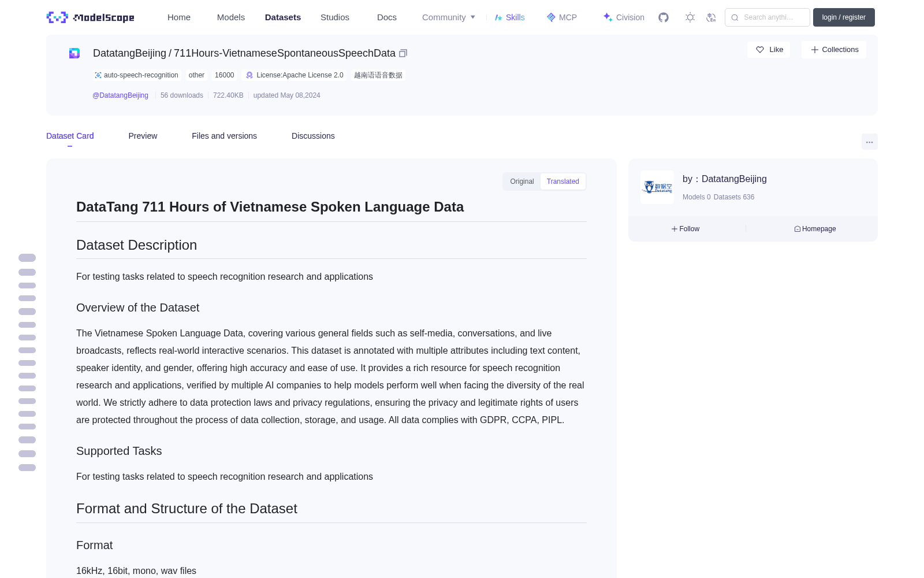Image resolution: width=924 pixels, height=578 pixels.
Task: Open the Discussions tab
Action: click(x=313, y=136)
